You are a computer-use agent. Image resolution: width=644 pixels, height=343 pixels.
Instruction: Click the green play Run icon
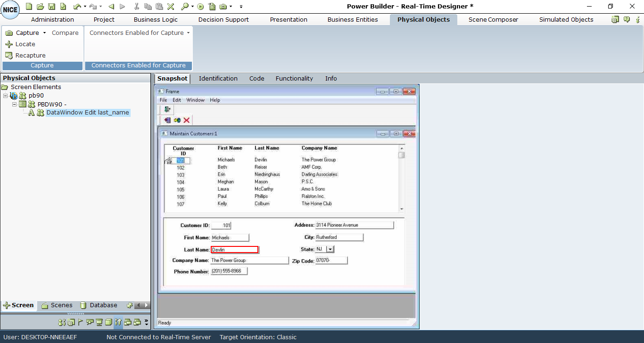[x=200, y=7]
